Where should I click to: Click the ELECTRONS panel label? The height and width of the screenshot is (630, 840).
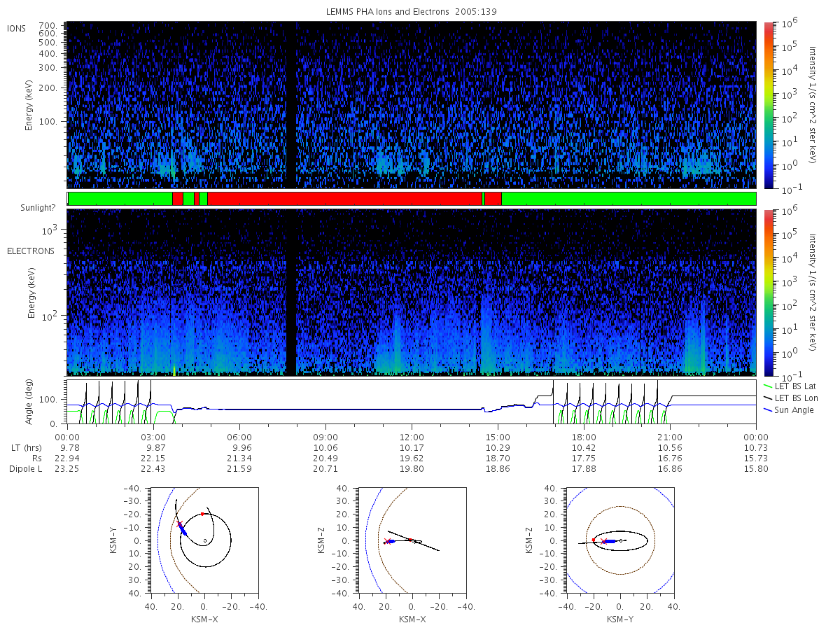coord(30,251)
